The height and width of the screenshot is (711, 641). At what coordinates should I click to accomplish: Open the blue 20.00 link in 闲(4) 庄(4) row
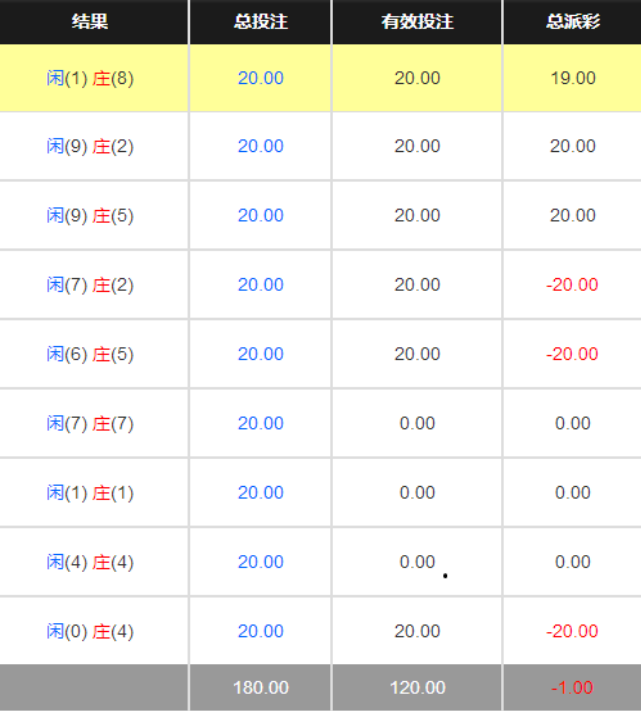click(x=260, y=562)
